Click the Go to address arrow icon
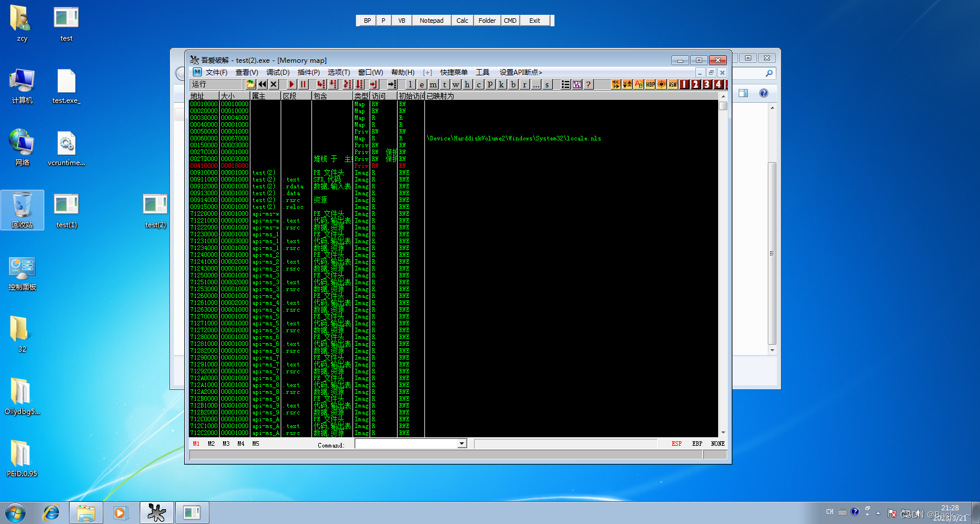 coord(392,84)
